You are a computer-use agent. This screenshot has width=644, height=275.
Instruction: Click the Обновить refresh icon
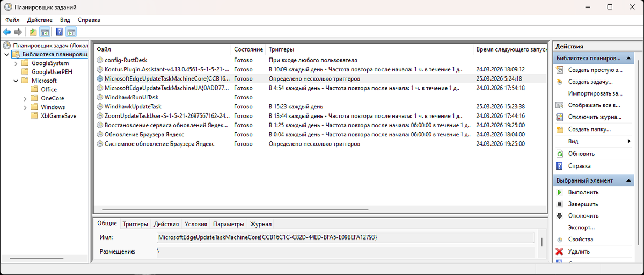pos(559,154)
